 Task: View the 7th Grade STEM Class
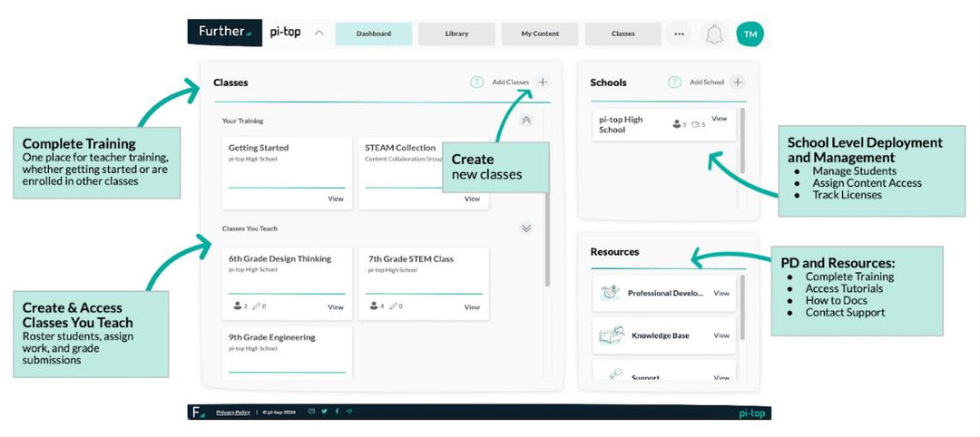click(472, 307)
